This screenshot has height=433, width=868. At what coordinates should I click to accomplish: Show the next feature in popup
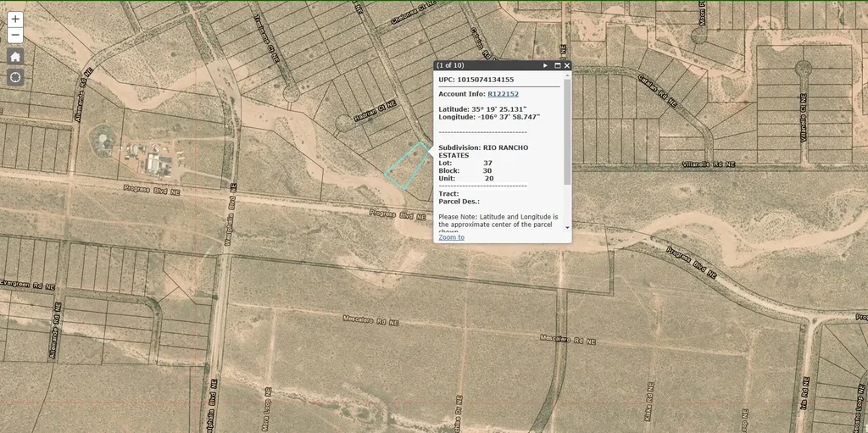(x=545, y=65)
